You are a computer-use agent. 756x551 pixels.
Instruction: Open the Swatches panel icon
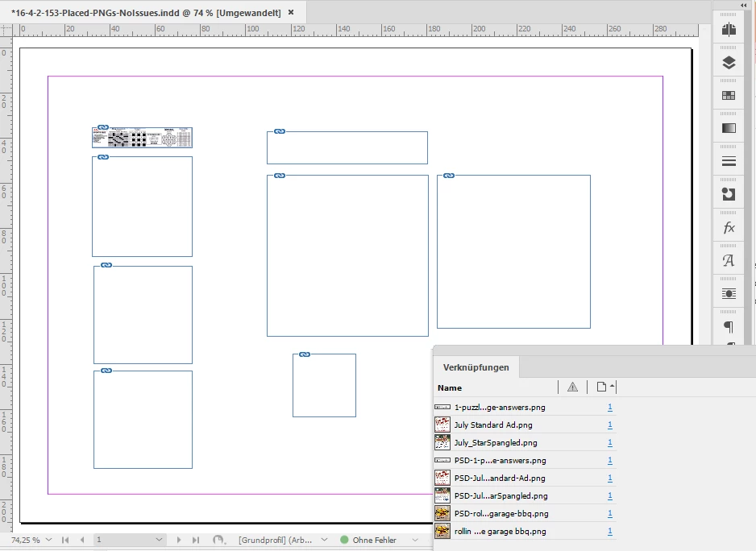[729, 95]
